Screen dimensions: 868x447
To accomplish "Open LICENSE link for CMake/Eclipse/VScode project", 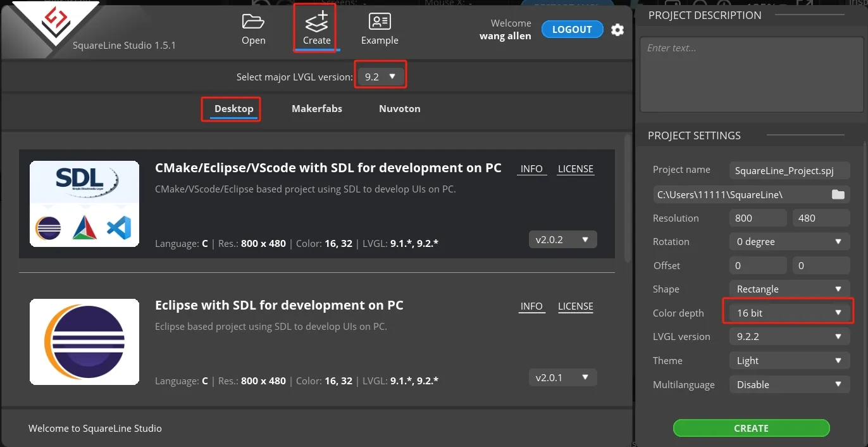I will 576,169.
